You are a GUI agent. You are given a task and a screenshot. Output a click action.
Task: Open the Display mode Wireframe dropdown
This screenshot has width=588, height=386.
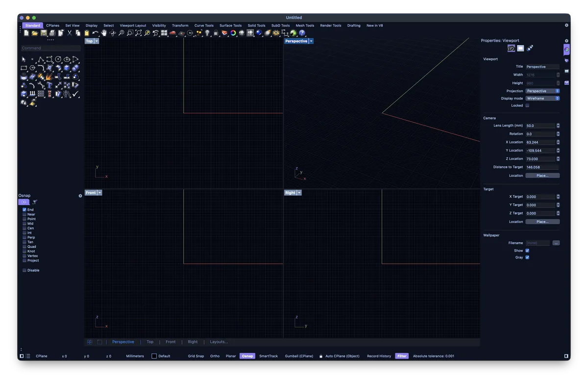tap(542, 99)
